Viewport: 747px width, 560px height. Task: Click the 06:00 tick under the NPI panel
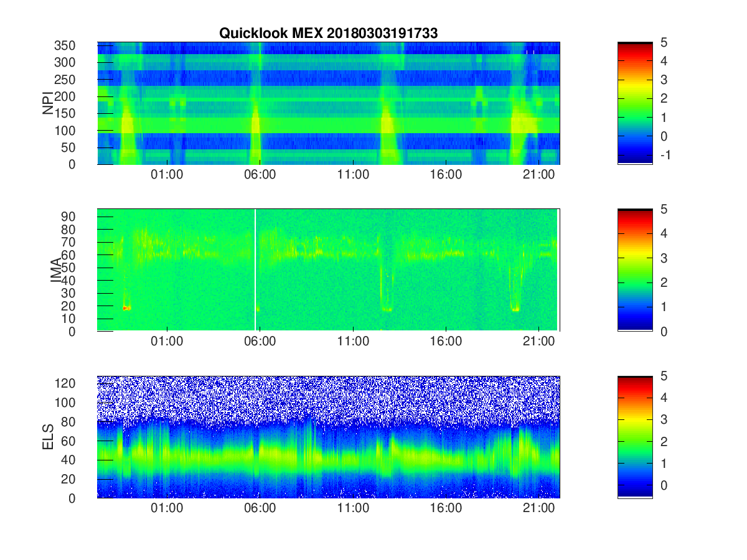(260, 175)
